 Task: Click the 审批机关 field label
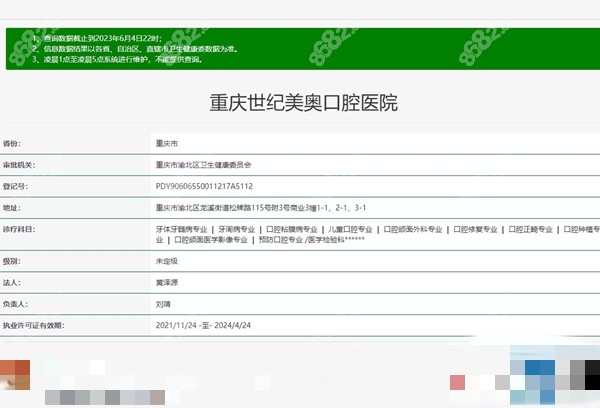[x=19, y=165]
